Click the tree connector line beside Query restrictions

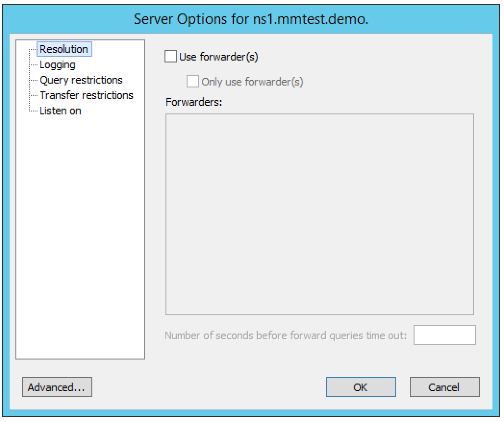tap(33, 80)
